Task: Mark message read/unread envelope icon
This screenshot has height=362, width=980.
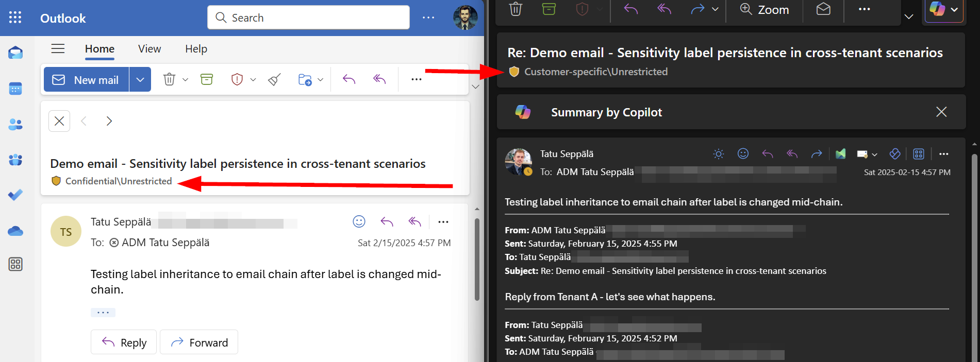Action: [x=823, y=9]
